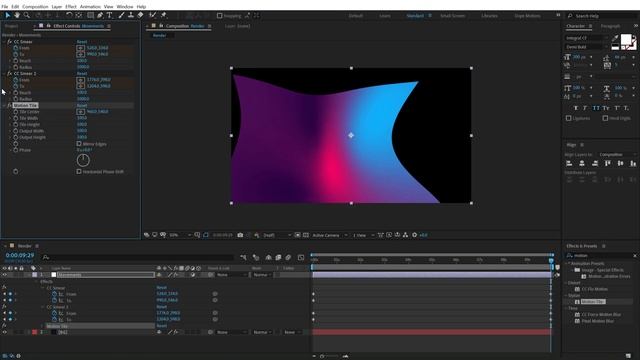
Task: Click the snapshot camera icon in viewer
Action: point(240,235)
